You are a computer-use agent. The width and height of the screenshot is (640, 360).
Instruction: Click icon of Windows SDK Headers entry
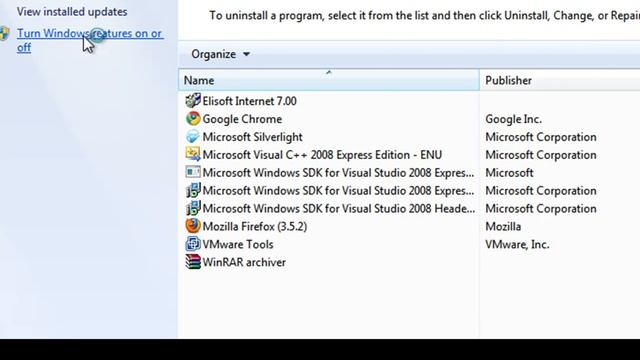(x=193, y=208)
